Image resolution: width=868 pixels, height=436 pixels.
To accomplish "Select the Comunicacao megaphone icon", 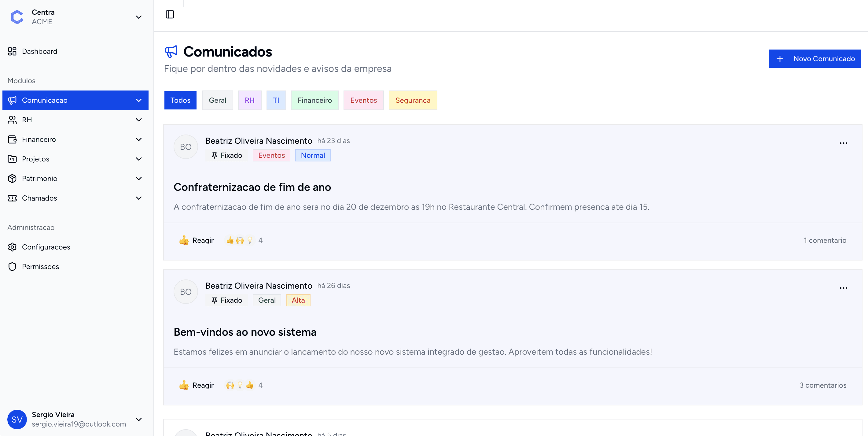I will (x=13, y=100).
